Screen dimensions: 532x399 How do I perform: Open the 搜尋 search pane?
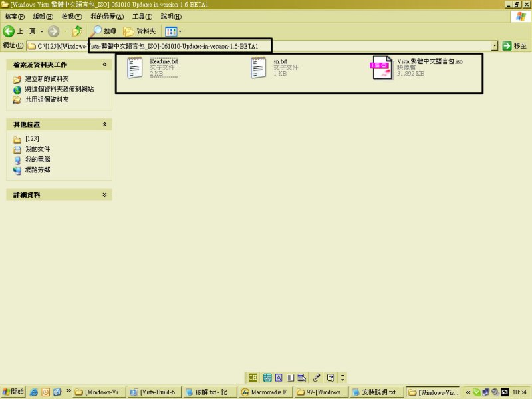104,31
